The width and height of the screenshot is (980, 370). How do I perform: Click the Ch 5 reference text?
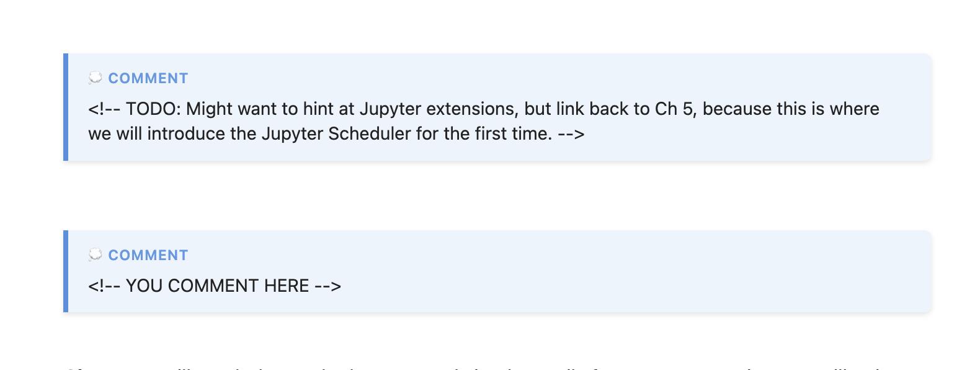point(675,109)
